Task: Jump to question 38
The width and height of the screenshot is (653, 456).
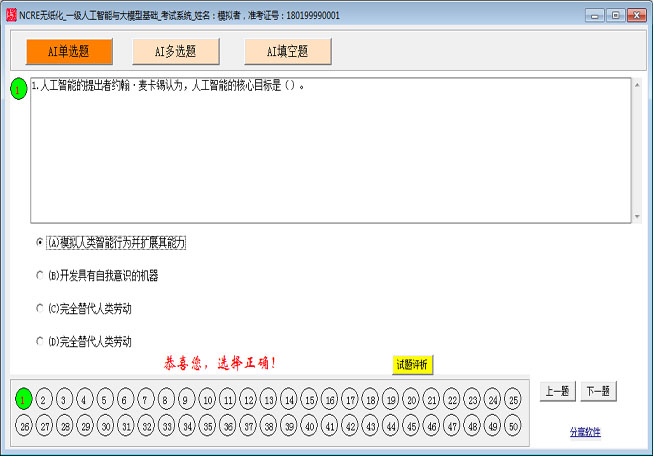Action: click(268, 426)
